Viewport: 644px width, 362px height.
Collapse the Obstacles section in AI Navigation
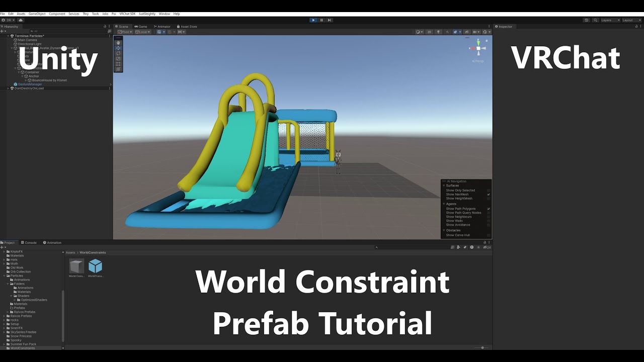pyautogui.click(x=444, y=230)
